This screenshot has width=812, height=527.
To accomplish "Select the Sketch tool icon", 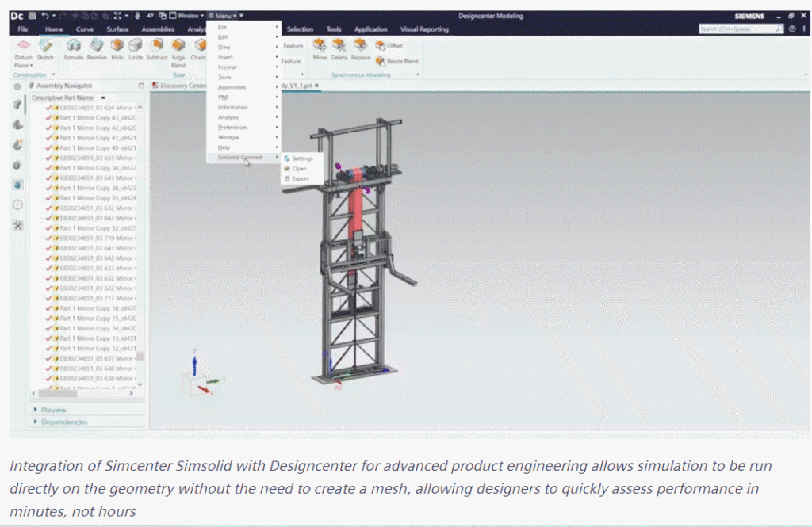I will (x=45, y=46).
